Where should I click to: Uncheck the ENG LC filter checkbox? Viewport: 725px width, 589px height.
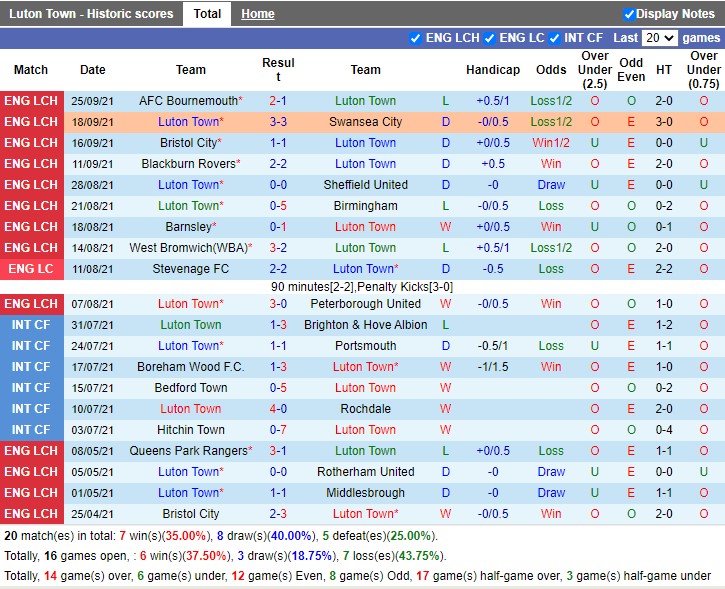pyautogui.click(x=490, y=38)
